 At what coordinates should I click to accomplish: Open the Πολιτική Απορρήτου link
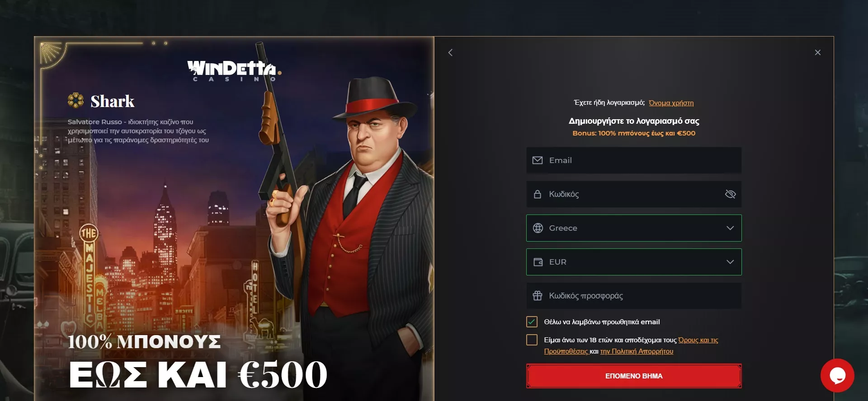tap(637, 351)
